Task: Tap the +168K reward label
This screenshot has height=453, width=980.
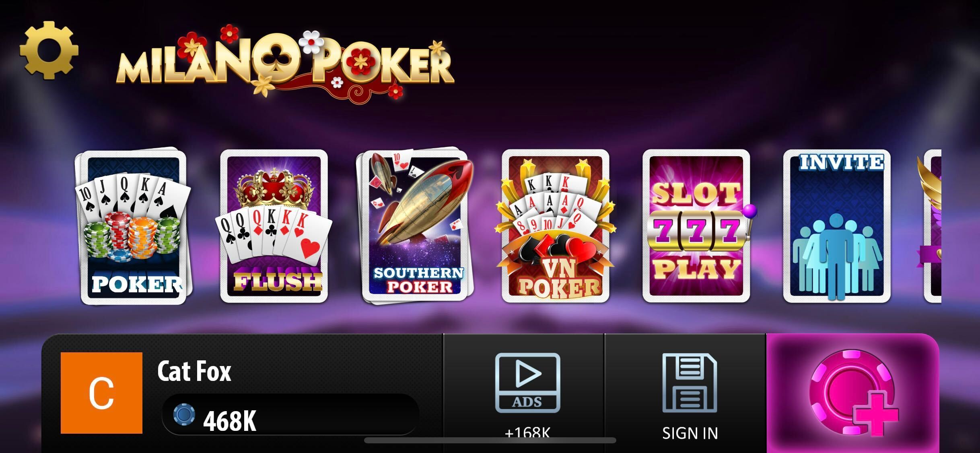Action: click(x=527, y=432)
